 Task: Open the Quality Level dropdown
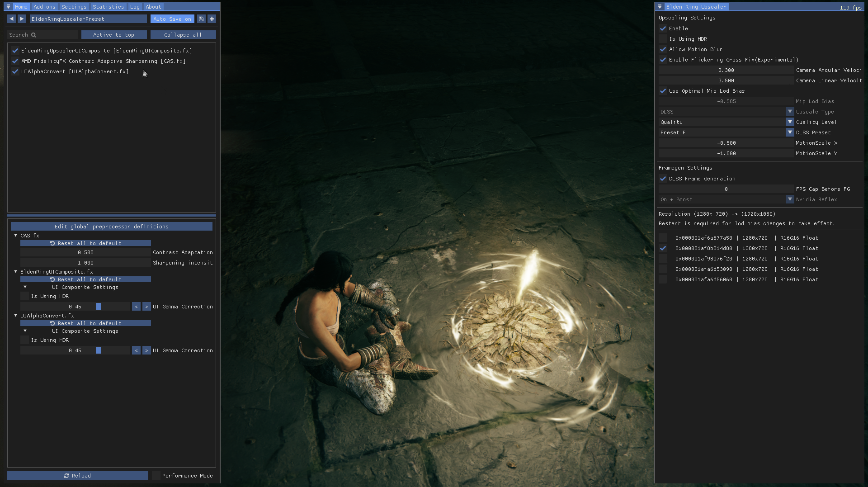(x=726, y=122)
